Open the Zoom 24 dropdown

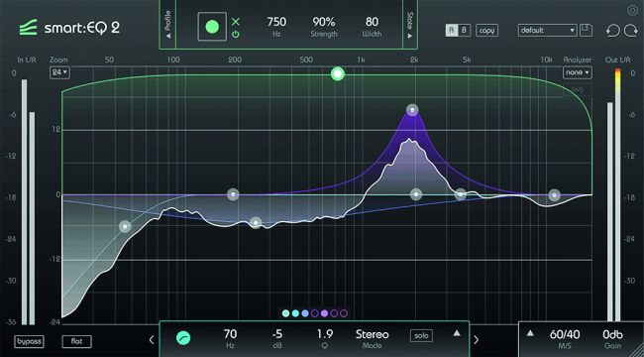click(60, 72)
